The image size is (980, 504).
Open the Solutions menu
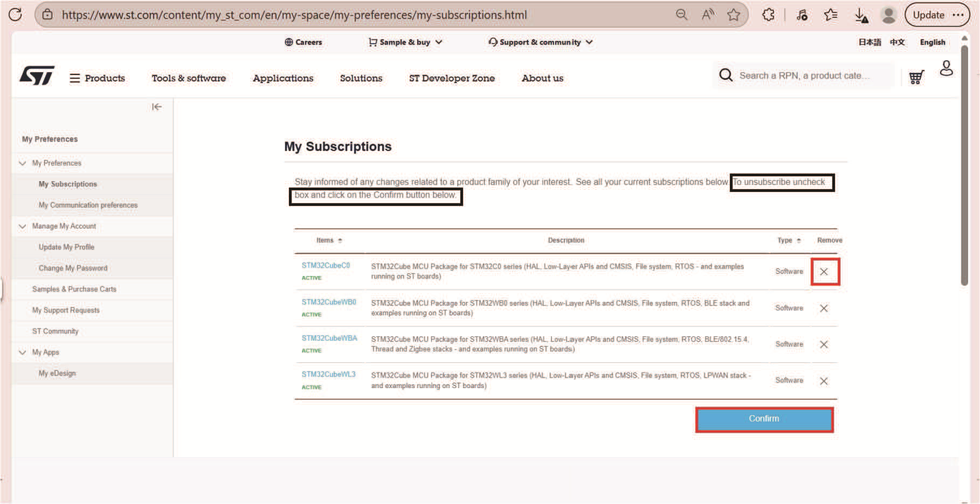pos(361,78)
